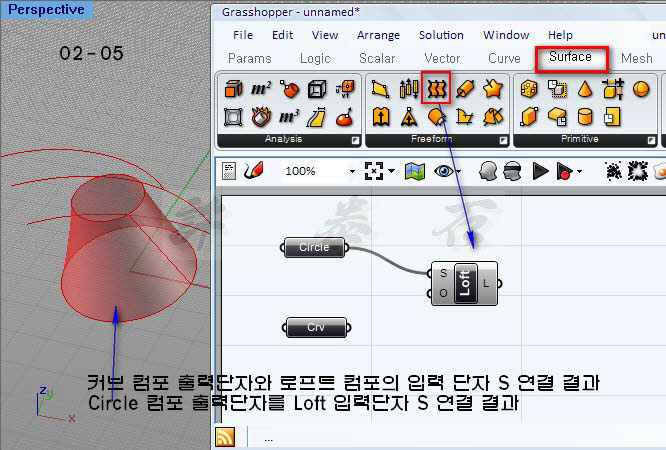Switch to the Vector tab
Image resolution: width=666 pixels, height=450 pixels.
442,58
